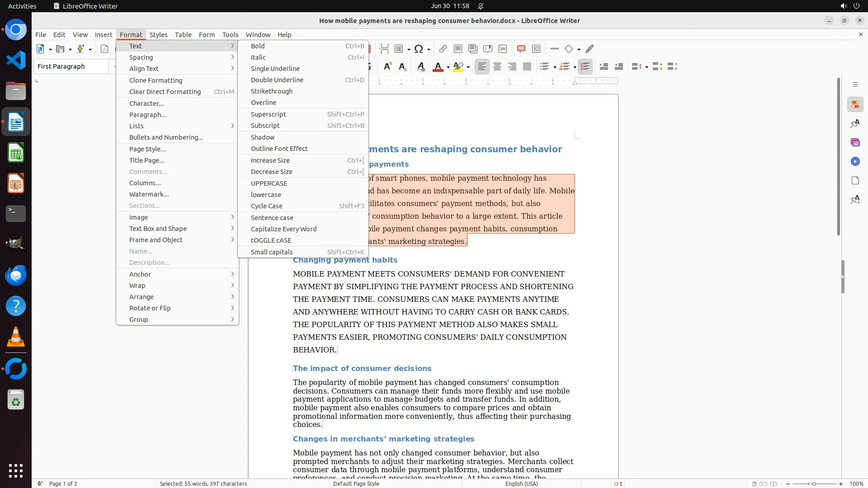The height and width of the screenshot is (488, 868).
Task: Toggle the No List button
Action: click(585, 67)
